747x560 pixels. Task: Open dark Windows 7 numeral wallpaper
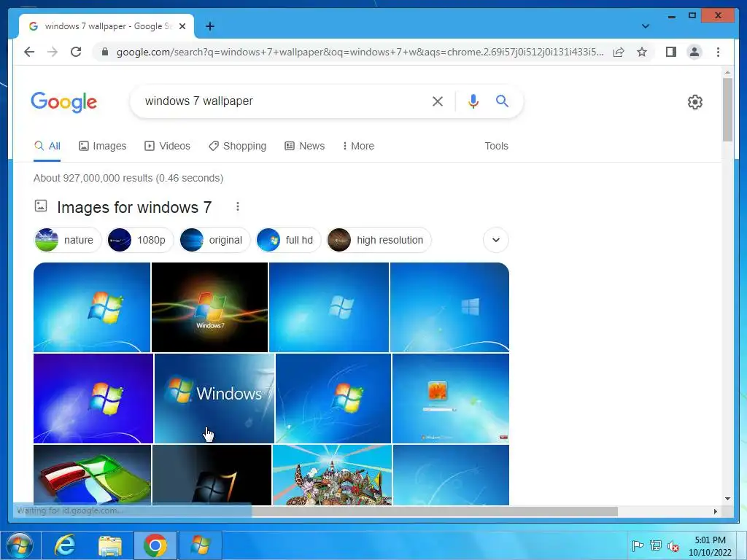212,475
